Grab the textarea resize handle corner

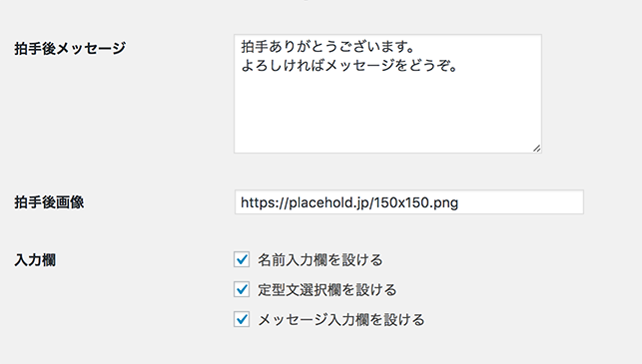pyautogui.click(x=537, y=149)
